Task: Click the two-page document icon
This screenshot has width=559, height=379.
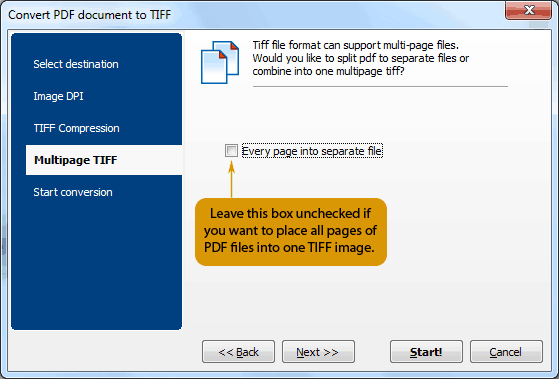Action: pyautogui.click(x=220, y=62)
